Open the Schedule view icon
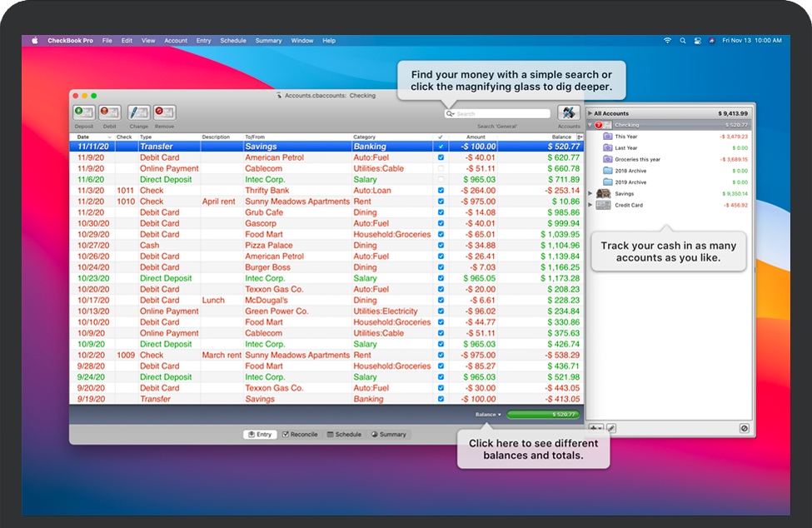The width and height of the screenshot is (812, 528). pyautogui.click(x=345, y=434)
